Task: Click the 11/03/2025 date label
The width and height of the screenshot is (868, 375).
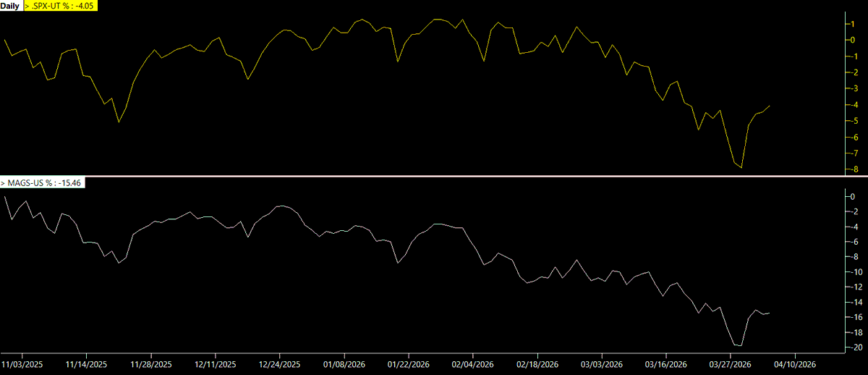Action: click(22, 365)
